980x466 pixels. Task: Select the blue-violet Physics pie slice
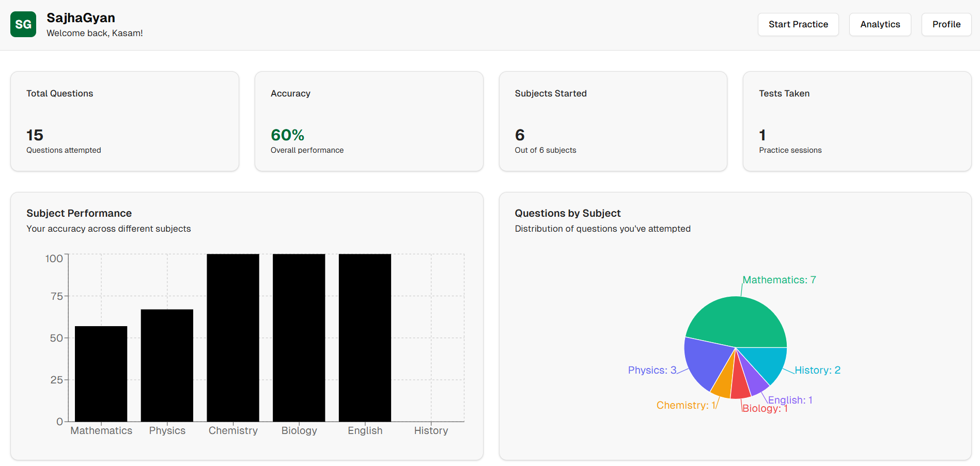tap(705, 362)
